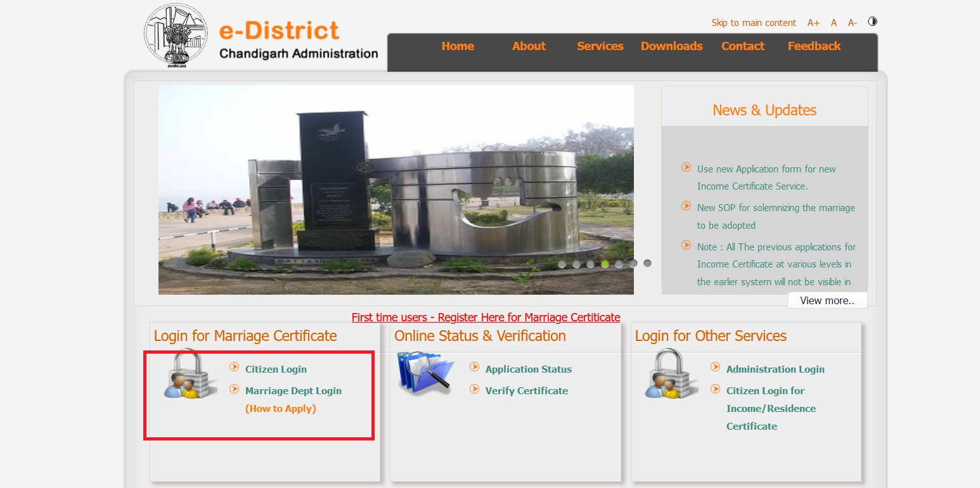Toggle the high contrast icon
The image size is (980, 488).
pyautogui.click(x=873, y=22)
